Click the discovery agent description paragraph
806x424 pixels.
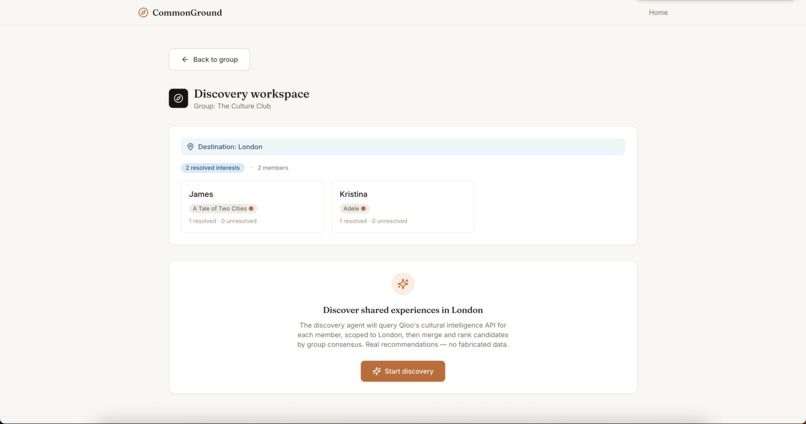(403, 335)
